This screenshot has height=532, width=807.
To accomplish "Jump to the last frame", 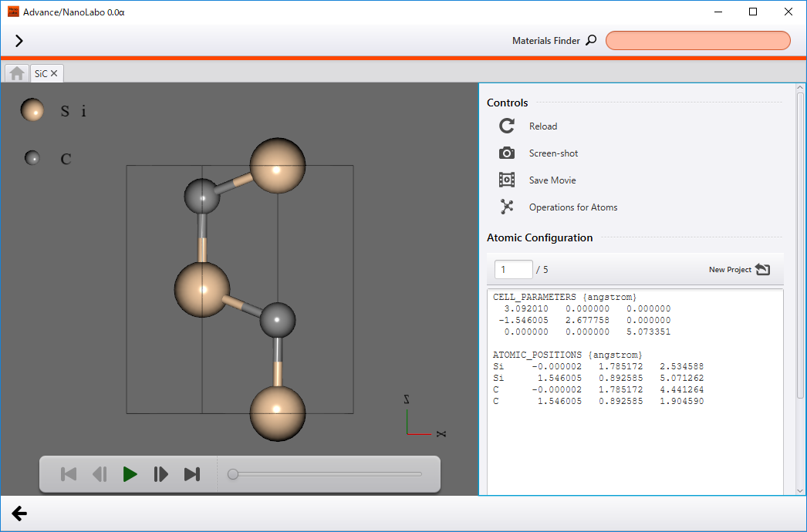I will 192,474.
